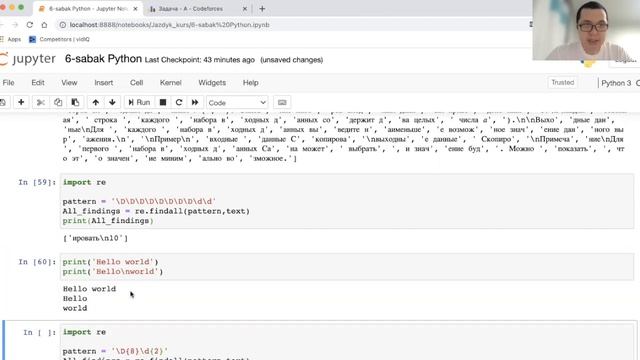
Task: Run the selected cell
Action: [x=139, y=102]
